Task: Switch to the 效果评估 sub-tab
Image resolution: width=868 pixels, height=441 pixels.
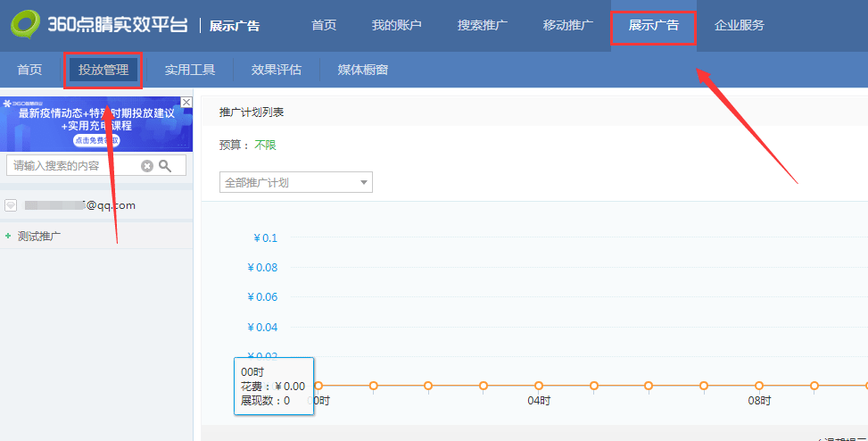Action: [x=277, y=70]
